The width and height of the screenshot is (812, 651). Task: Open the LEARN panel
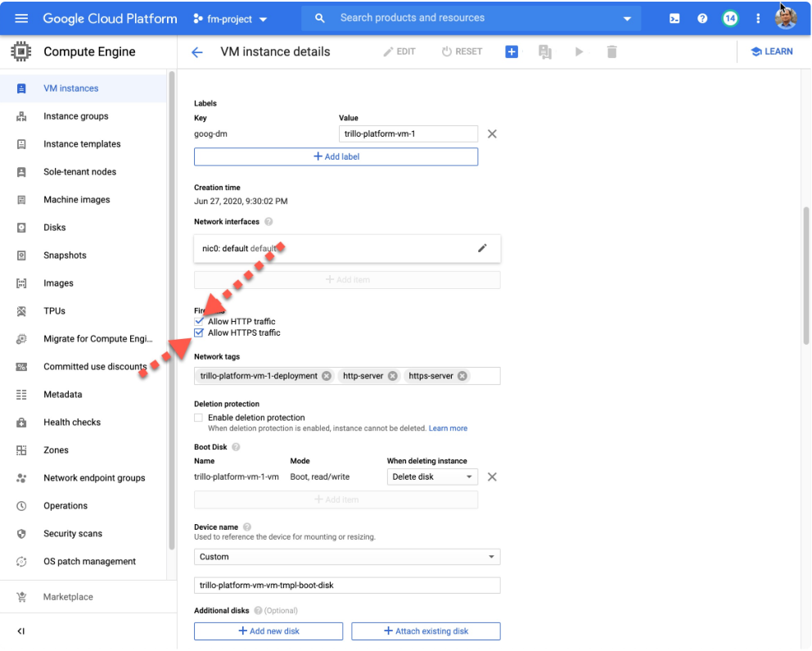(772, 52)
